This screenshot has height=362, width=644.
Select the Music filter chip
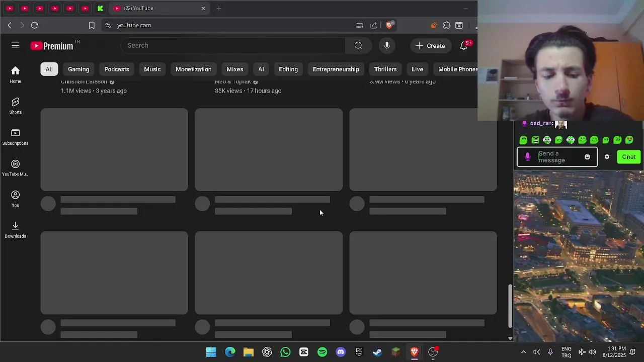coord(152,69)
